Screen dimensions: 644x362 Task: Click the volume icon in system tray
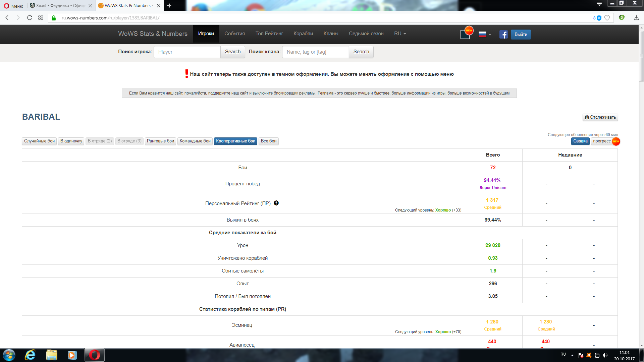click(x=605, y=355)
